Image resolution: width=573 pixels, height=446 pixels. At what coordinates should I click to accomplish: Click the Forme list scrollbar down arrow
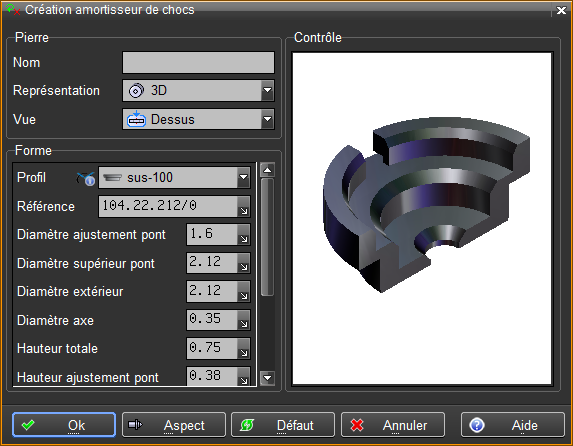click(x=267, y=378)
